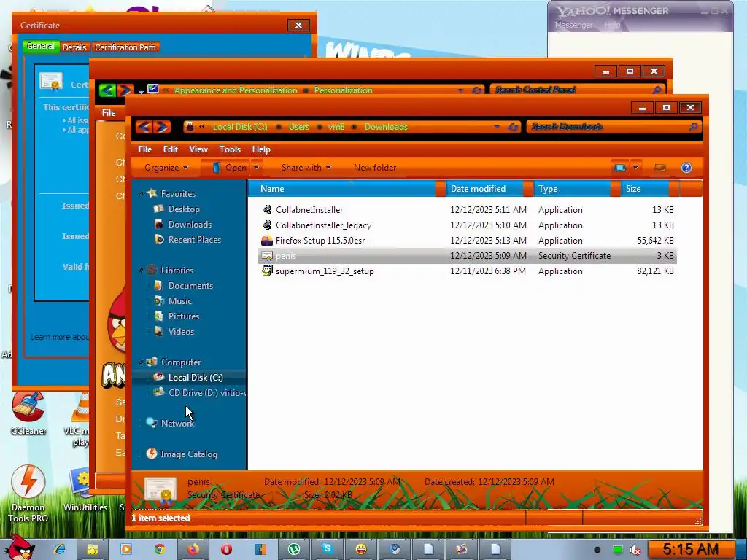Open CCleaner desktop shortcut
This screenshot has width=747, height=560.
point(28,413)
